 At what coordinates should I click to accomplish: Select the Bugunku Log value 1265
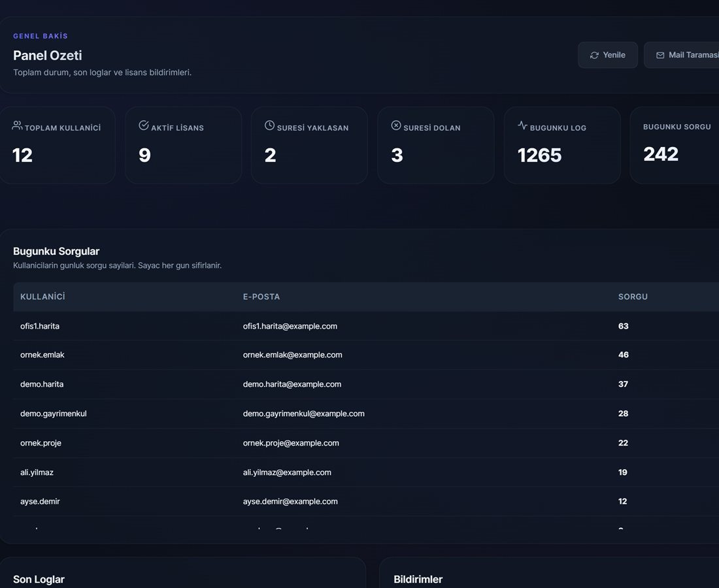(539, 155)
